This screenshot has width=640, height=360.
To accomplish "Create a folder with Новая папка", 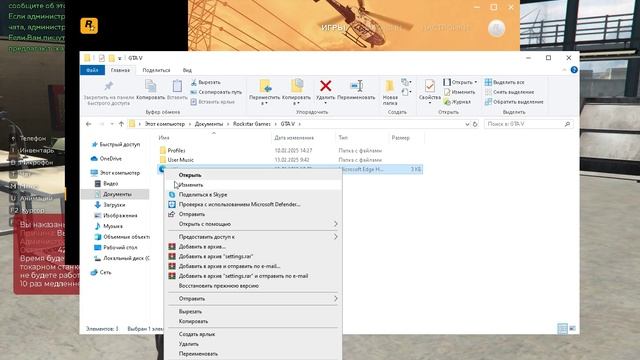I will click(x=390, y=92).
